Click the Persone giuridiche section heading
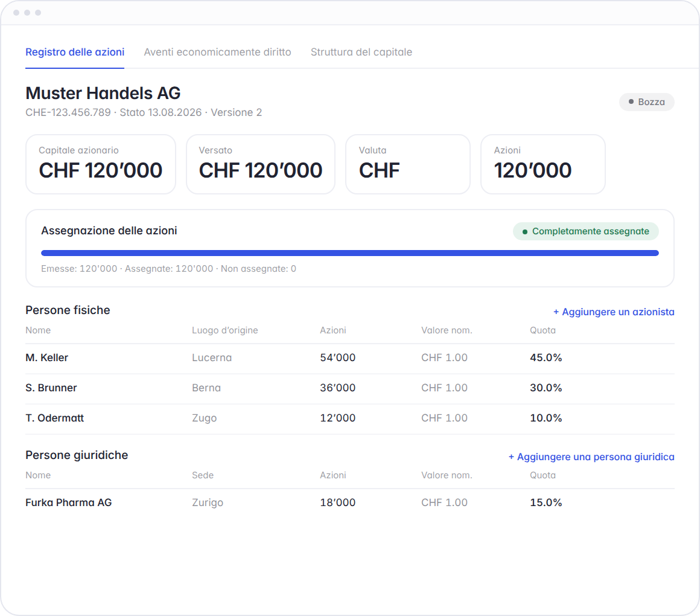 tap(77, 455)
